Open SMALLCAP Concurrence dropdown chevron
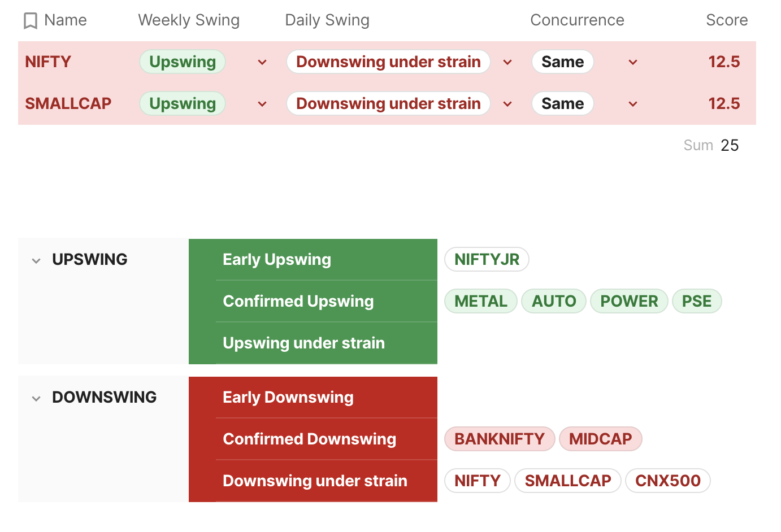The height and width of the screenshot is (532, 781). (633, 104)
